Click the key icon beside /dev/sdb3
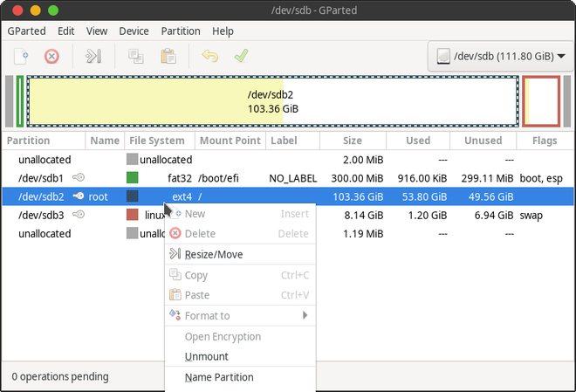The width and height of the screenshot is (576, 392). pyautogui.click(x=79, y=215)
